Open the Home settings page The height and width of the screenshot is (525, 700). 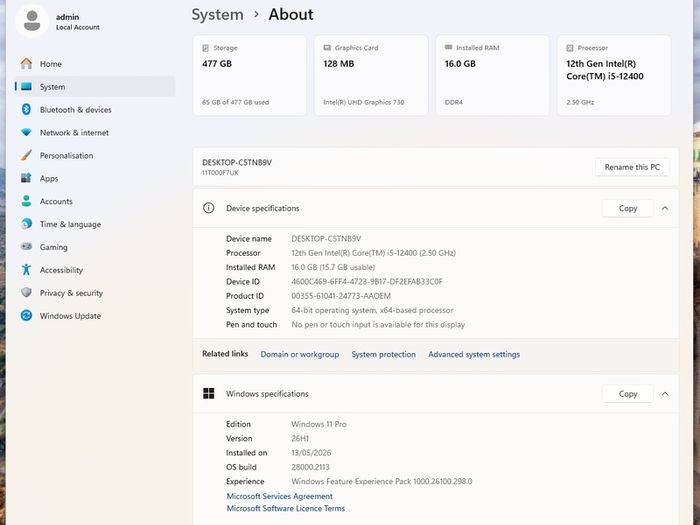tap(95, 64)
